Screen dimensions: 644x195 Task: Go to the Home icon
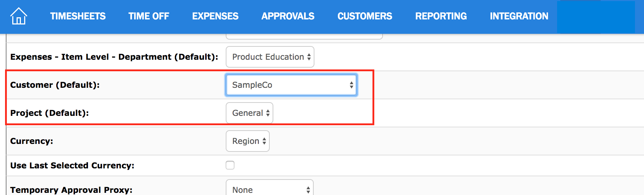point(19,16)
